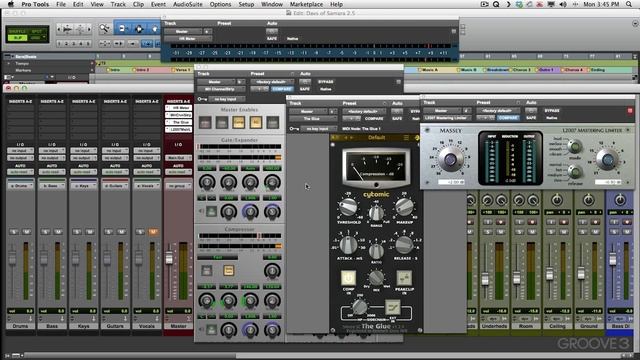The height and width of the screenshot is (360, 640).
Task: Click the key input icon in The Glue plugin
Action: pos(294,129)
